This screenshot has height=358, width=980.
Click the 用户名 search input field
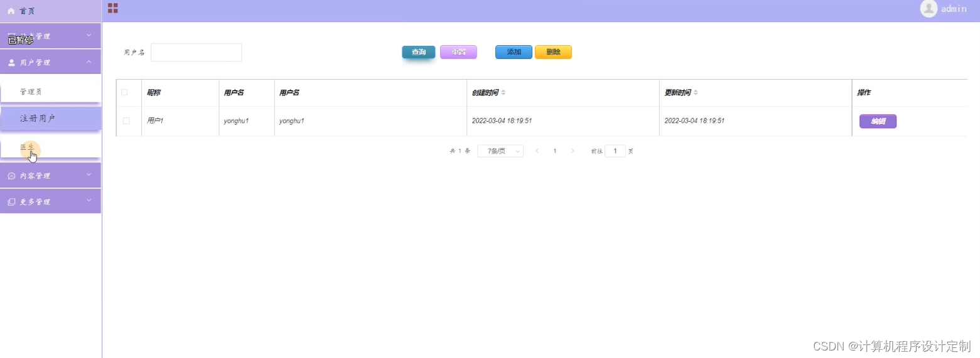click(x=197, y=52)
